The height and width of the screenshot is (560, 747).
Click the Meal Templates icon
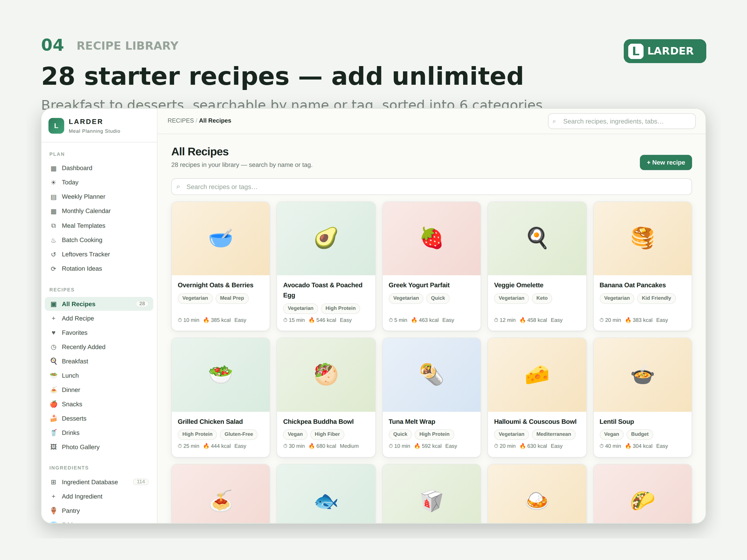pos(53,226)
